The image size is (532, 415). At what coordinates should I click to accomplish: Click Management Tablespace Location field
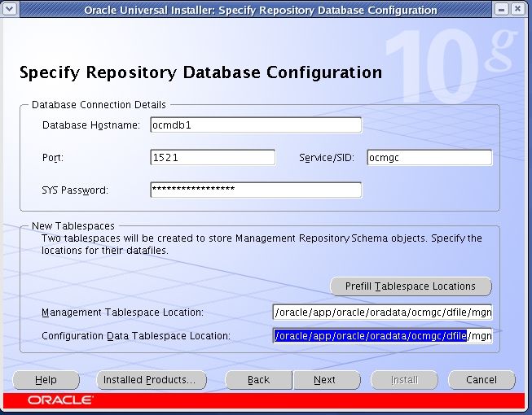382,312
